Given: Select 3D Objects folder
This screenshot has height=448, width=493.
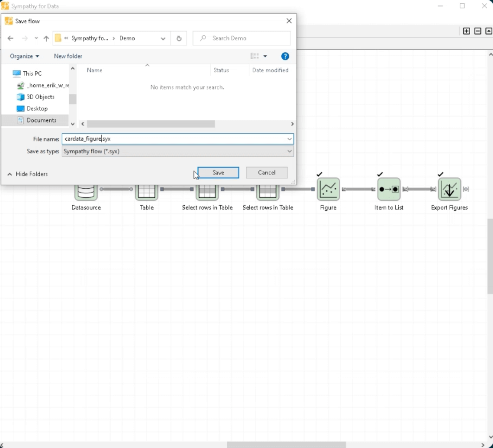Looking at the screenshot, I should point(41,97).
